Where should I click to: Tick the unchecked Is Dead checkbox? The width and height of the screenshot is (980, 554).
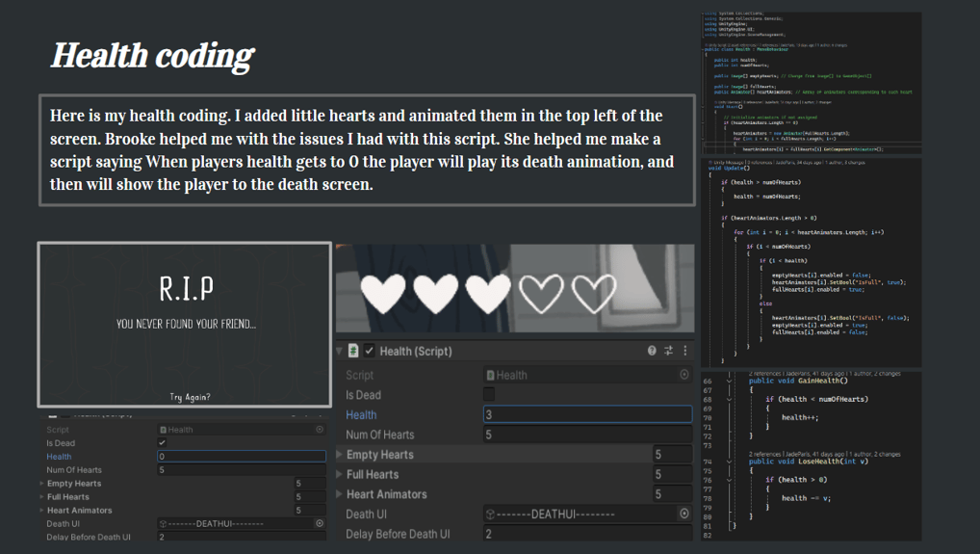(x=489, y=394)
